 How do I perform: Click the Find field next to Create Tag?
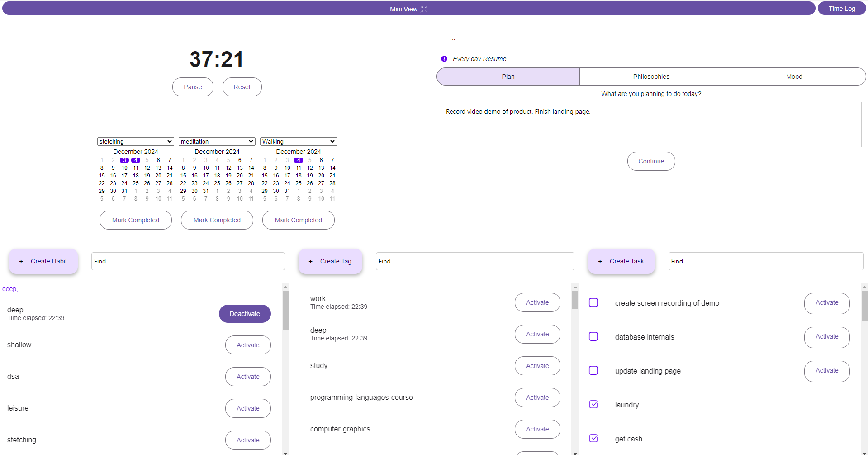(x=474, y=261)
